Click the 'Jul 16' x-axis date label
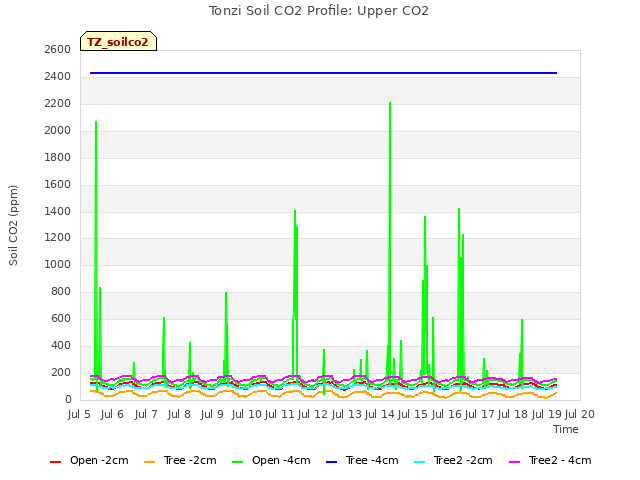 (x=447, y=415)
